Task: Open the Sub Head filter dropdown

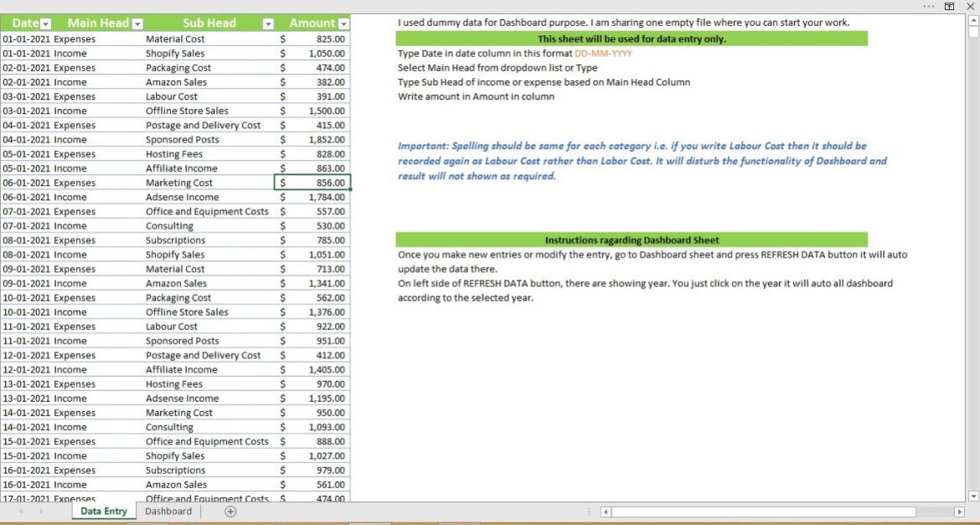Action: pyautogui.click(x=268, y=23)
